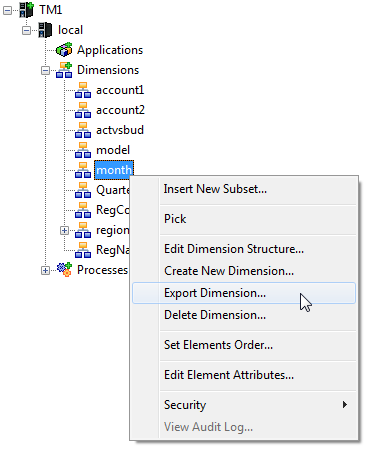The height and width of the screenshot is (456, 379).
Task: Click the TM1 server root icon
Action: click(26, 10)
